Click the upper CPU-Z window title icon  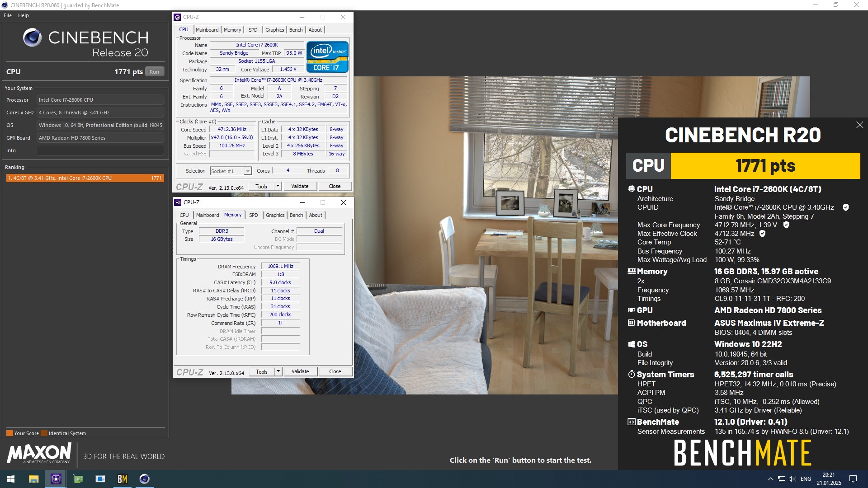point(178,17)
